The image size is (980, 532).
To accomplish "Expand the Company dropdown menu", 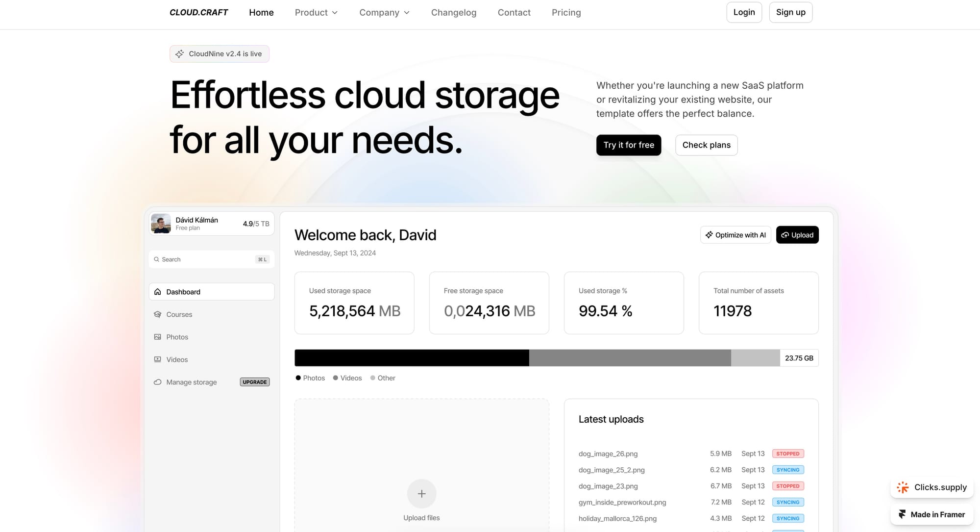I will (384, 13).
